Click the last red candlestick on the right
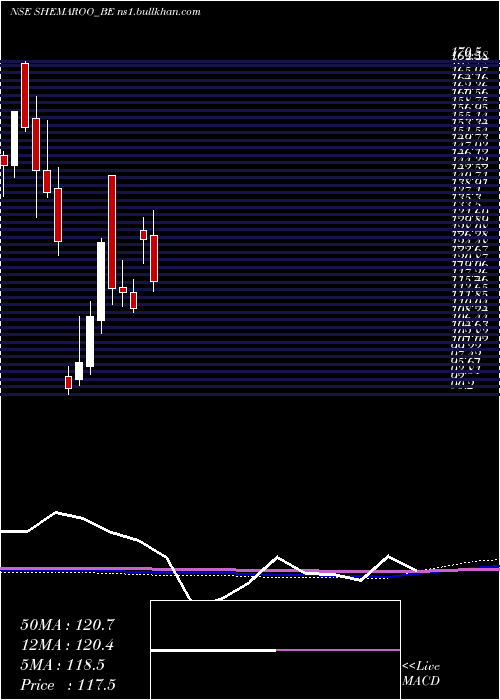This screenshot has height=700, width=500. point(154,258)
